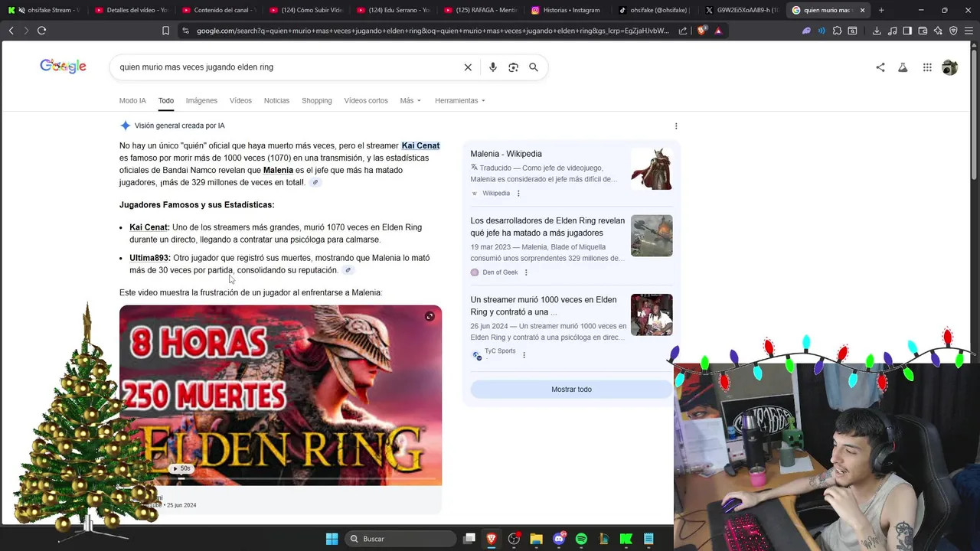Viewport: 980px width, 551px height.
Task: Reload the current Google page
Action: click(x=41, y=31)
